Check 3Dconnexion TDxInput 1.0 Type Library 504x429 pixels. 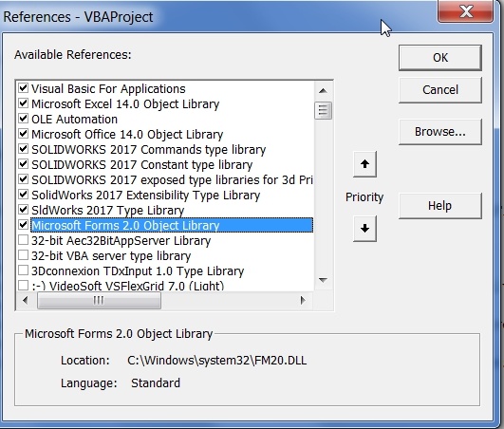point(23,270)
